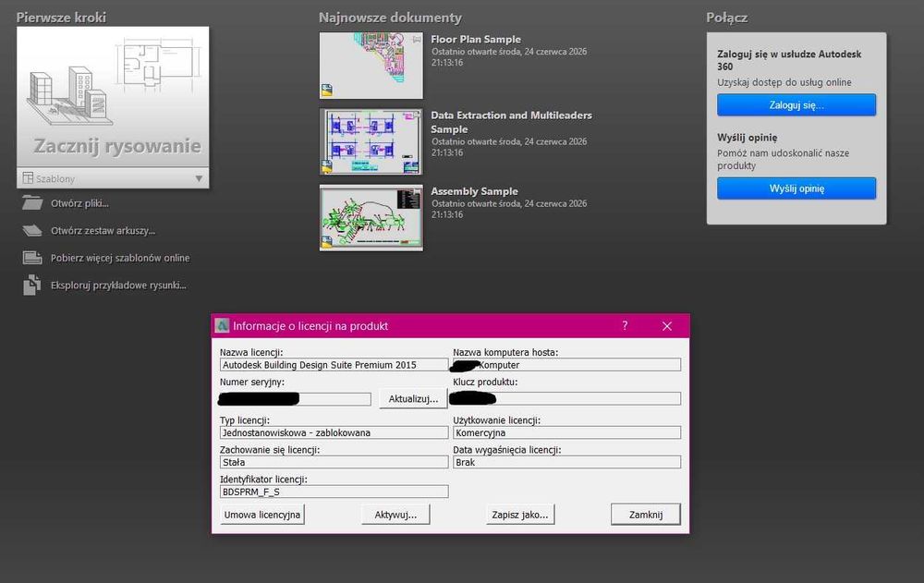Click the Floor Plan Sample title
Screen dimensions: 924x583
[x=476, y=40]
